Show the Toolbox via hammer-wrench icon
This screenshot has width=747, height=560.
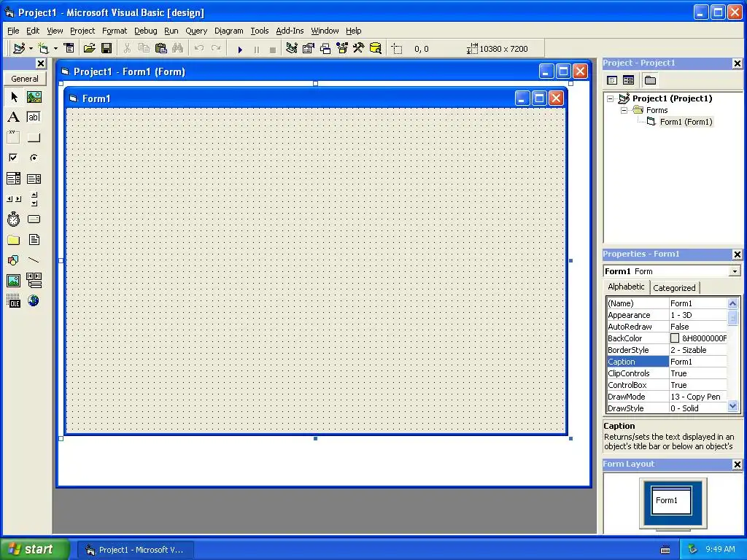[x=359, y=48]
